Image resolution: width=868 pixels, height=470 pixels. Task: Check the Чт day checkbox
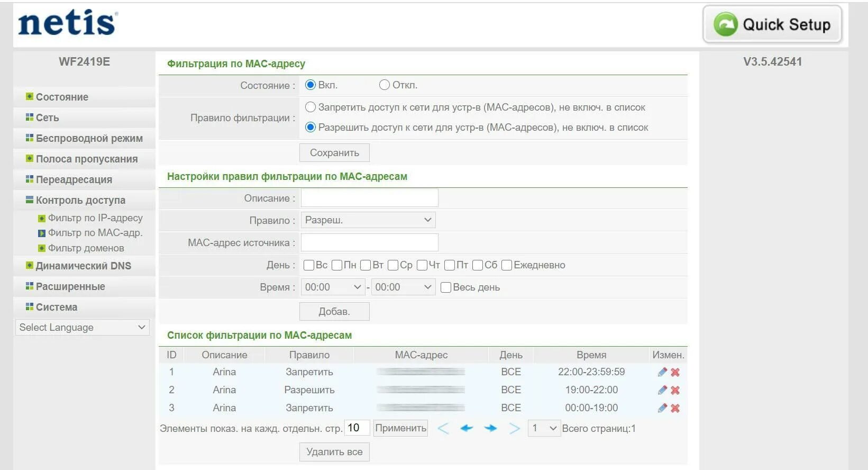point(422,265)
